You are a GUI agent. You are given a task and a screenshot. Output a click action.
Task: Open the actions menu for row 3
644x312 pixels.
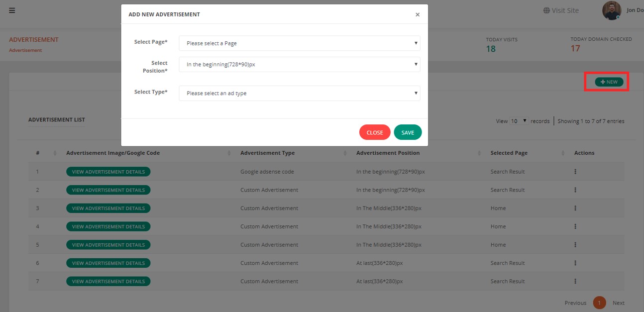pos(575,208)
